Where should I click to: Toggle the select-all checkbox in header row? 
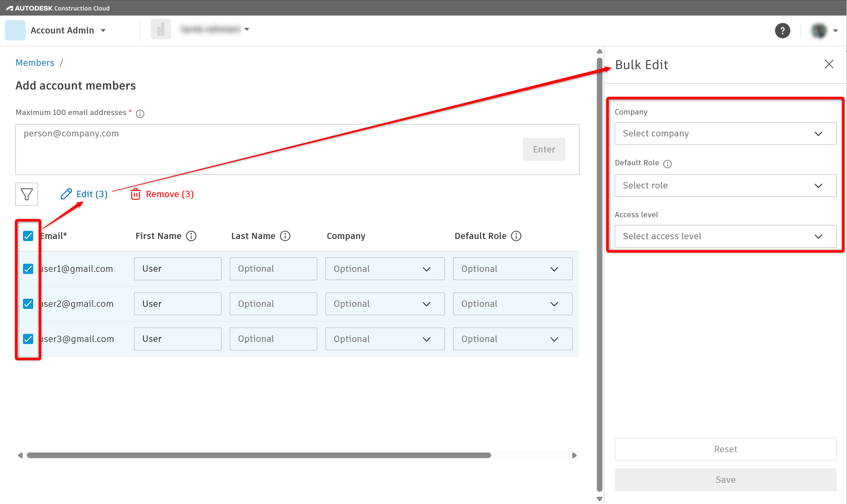tap(28, 236)
